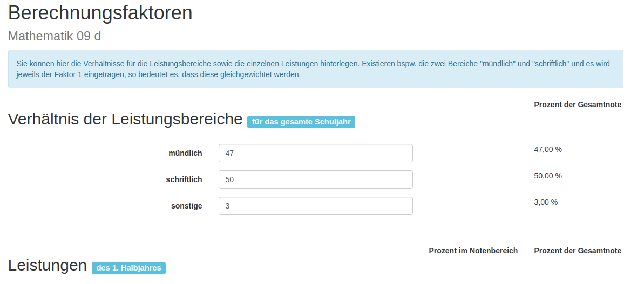Click the "sonstige" field label
Image resolution: width=644 pixels, height=284 pixels.
coord(186,206)
